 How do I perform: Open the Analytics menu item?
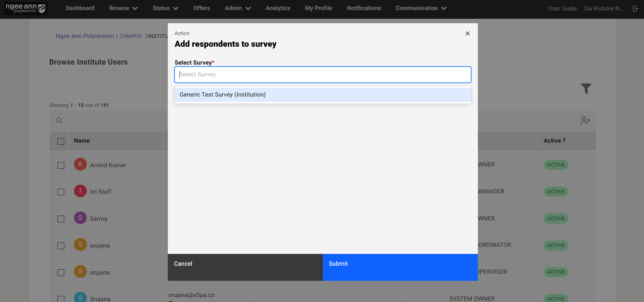pyautogui.click(x=277, y=8)
